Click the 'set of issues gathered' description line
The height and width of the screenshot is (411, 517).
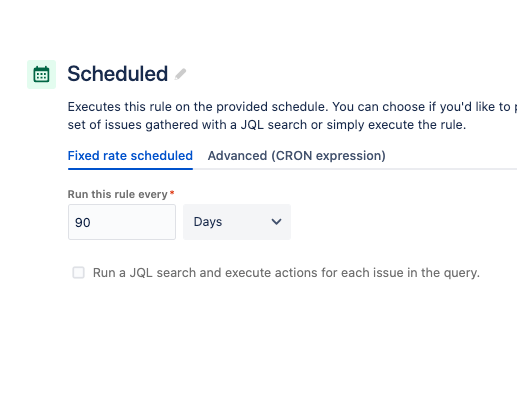click(x=267, y=125)
